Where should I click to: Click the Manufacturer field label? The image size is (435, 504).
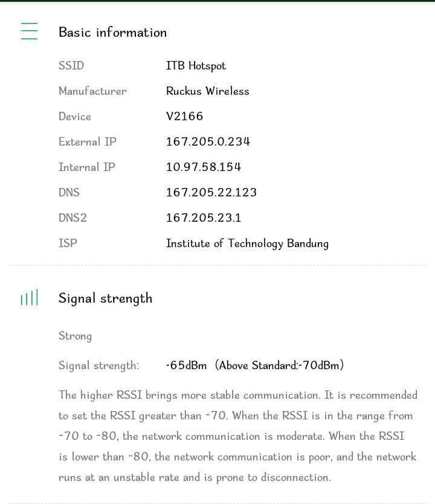[92, 91]
